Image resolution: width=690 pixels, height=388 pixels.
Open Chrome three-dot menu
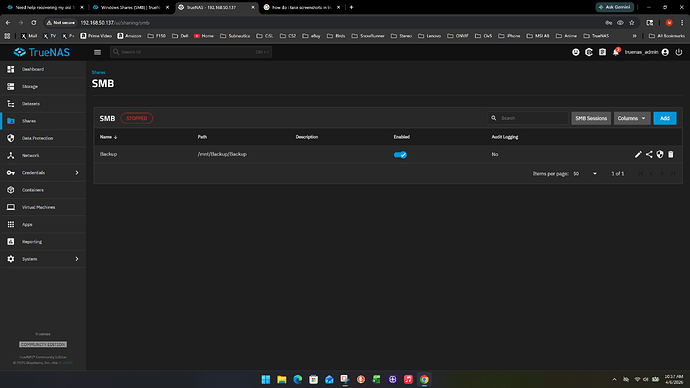click(682, 22)
